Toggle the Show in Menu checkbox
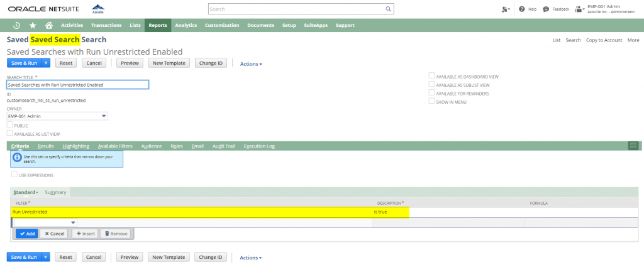 point(431,101)
